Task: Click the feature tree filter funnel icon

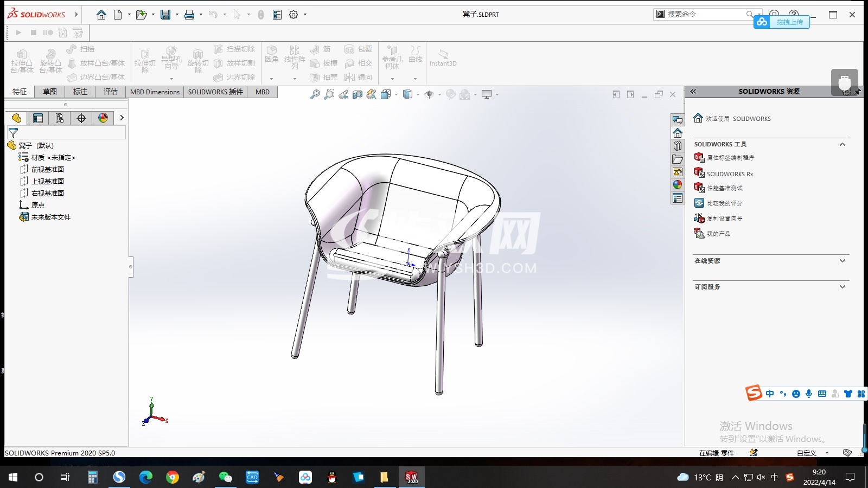Action: tap(14, 132)
